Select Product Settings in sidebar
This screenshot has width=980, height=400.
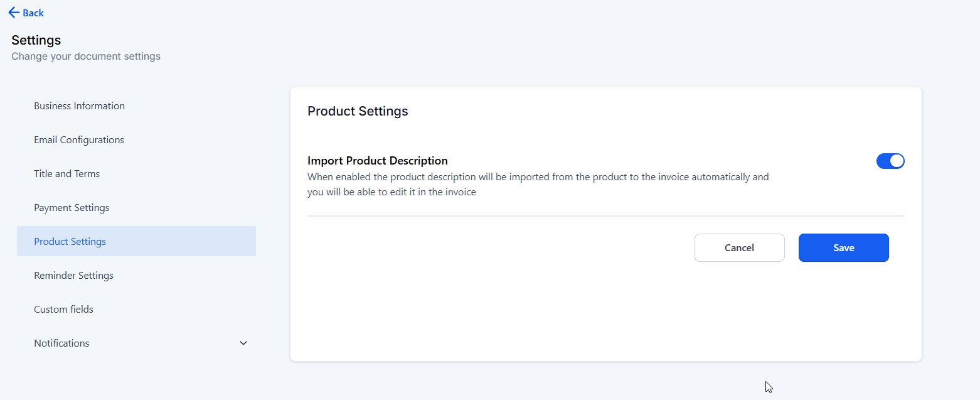pos(70,241)
